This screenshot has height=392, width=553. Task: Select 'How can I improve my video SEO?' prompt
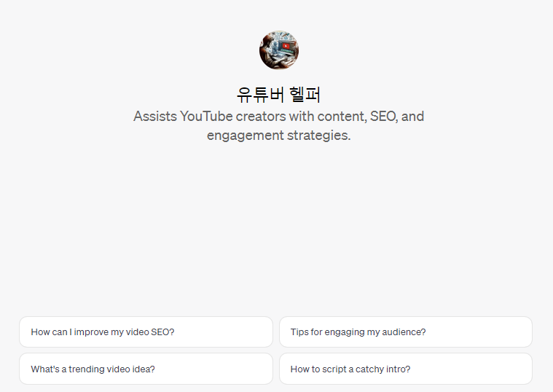coord(146,332)
